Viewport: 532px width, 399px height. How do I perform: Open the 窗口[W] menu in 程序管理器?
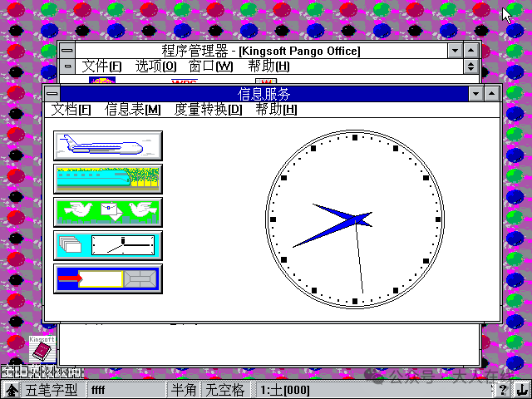pyautogui.click(x=210, y=66)
